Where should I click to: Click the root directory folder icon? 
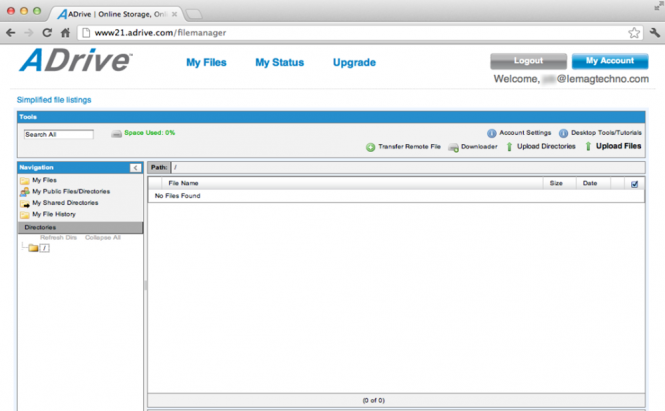click(34, 248)
